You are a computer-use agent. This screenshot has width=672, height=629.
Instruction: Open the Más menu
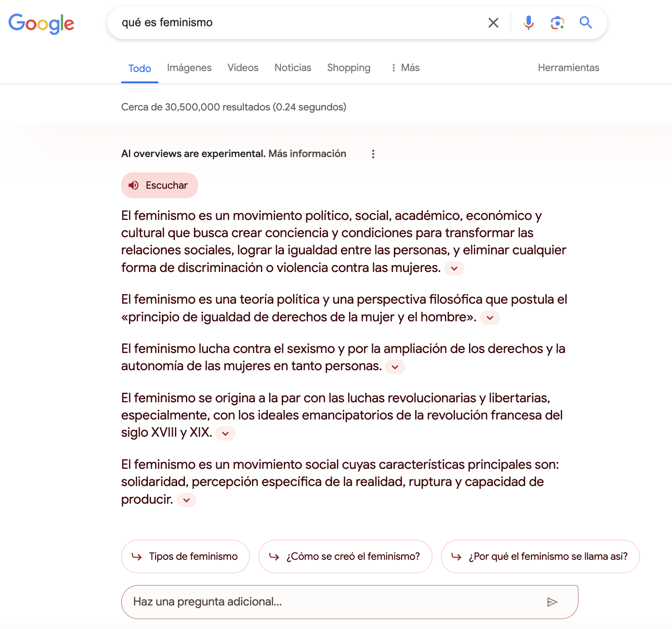click(406, 68)
